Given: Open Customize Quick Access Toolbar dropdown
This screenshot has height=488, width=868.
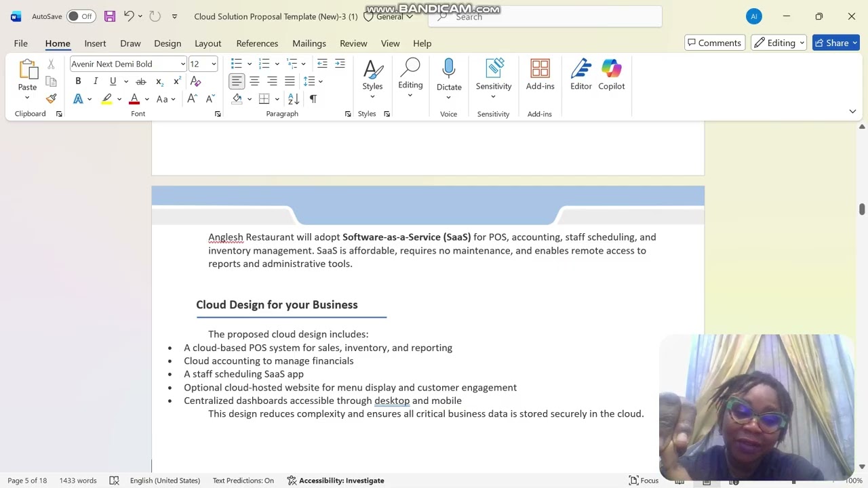Looking at the screenshot, I should (174, 16).
